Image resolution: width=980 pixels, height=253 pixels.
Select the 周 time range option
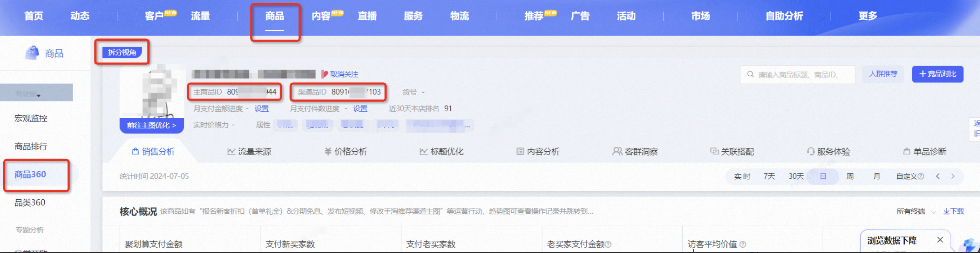click(x=850, y=177)
